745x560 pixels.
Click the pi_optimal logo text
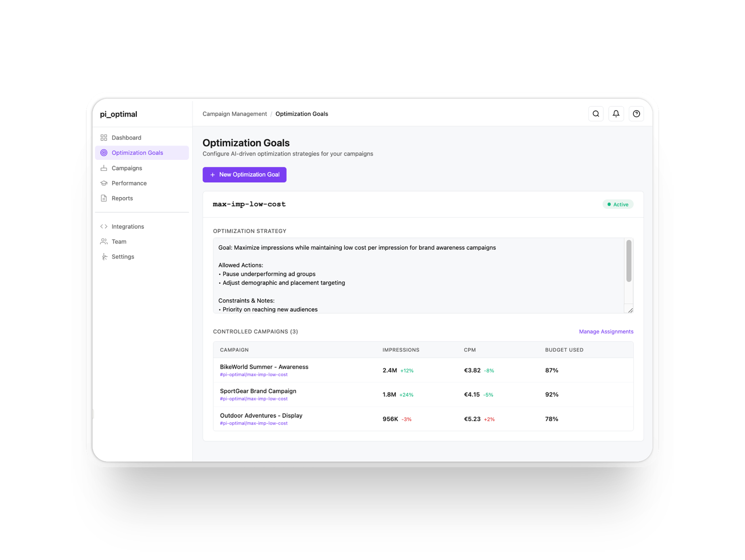pyautogui.click(x=119, y=114)
